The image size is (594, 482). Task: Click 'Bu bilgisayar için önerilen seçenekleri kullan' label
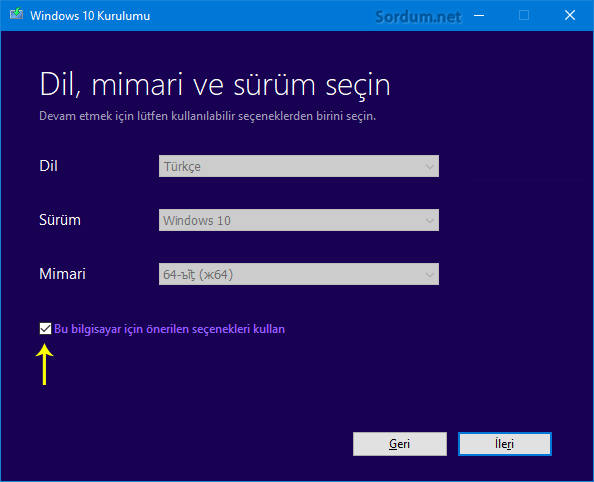[169, 329]
